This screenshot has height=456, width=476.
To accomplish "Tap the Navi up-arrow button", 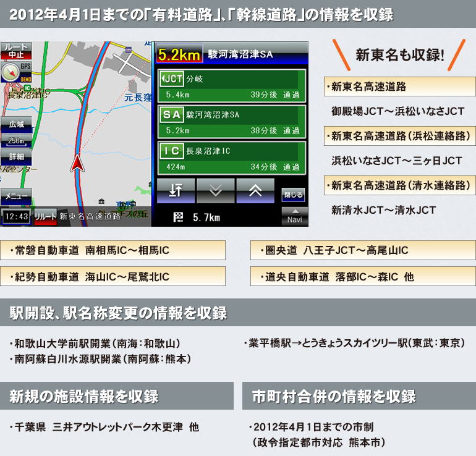I will (294, 216).
